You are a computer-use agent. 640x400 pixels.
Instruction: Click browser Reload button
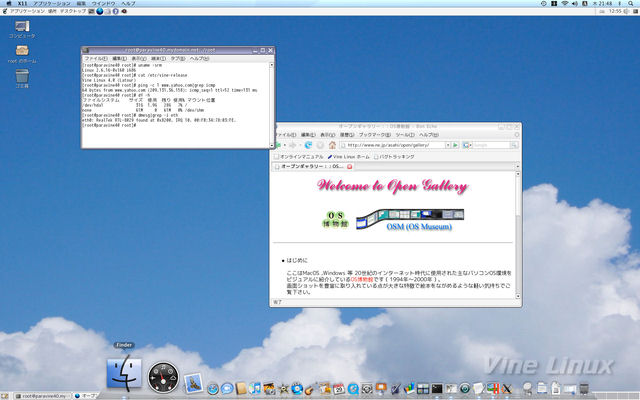308,145
